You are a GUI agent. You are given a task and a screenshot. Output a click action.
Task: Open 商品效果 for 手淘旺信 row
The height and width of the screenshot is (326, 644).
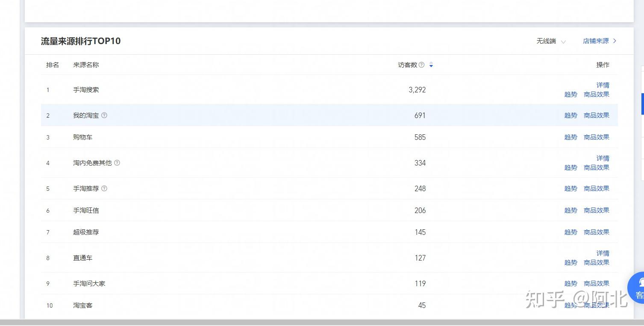click(597, 210)
